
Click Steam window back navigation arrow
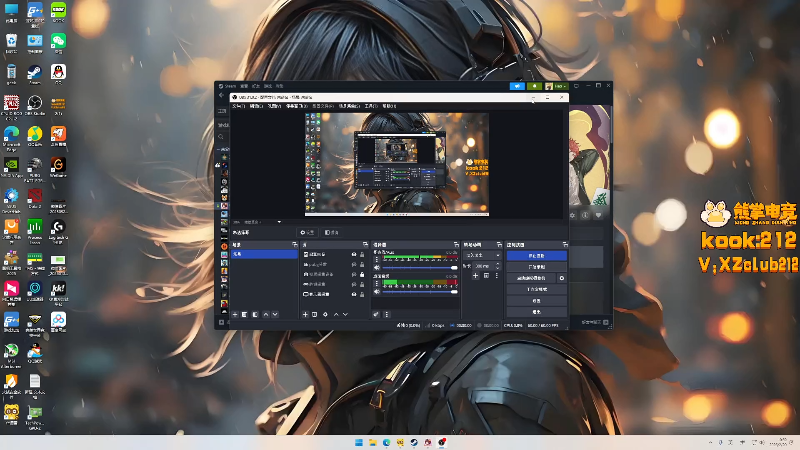click(221, 95)
